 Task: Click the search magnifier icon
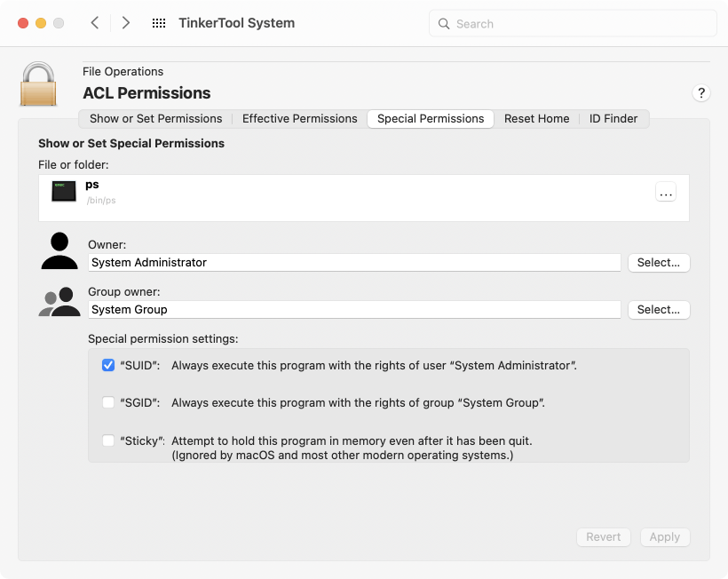point(444,24)
